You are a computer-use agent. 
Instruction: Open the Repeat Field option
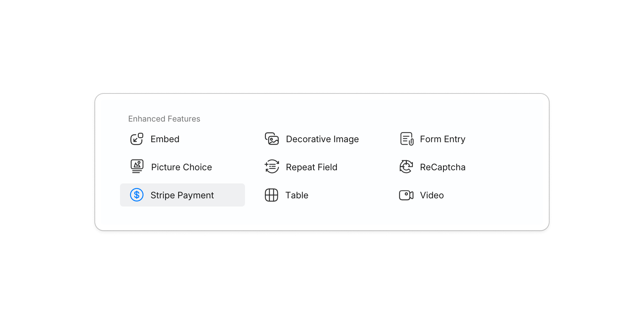click(311, 167)
